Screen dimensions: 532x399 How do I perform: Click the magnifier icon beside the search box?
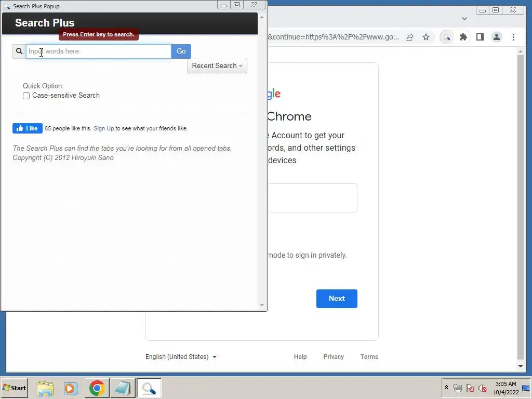(x=19, y=51)
